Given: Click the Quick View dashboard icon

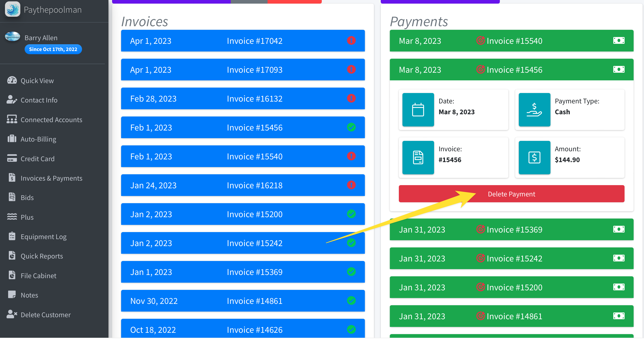Looking at the screenshot, I should (x=12, y=80).
